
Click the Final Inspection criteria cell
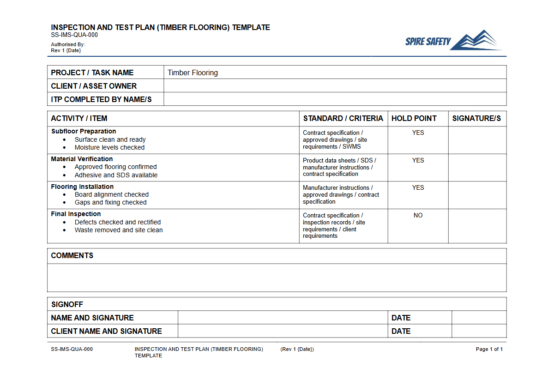(x=343, y=226)
